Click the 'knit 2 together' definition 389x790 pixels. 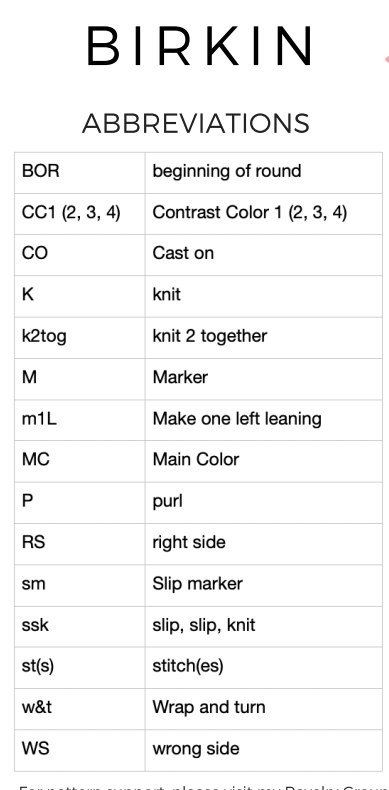coord(210,337)
